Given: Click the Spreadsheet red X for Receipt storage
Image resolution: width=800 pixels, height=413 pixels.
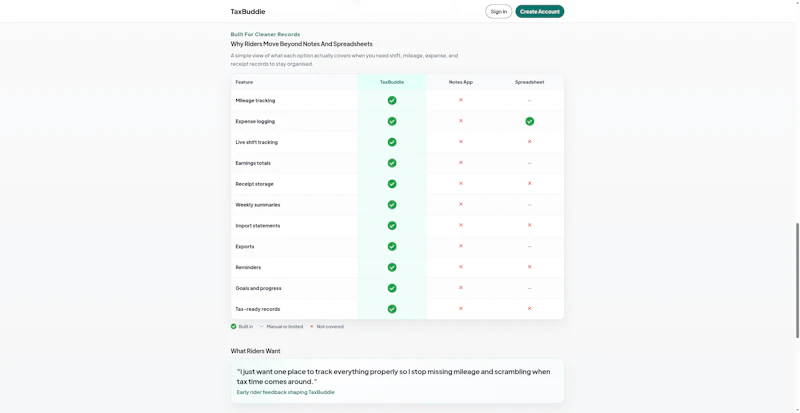Looking at the screenshot, I should (x=530, y=183).
